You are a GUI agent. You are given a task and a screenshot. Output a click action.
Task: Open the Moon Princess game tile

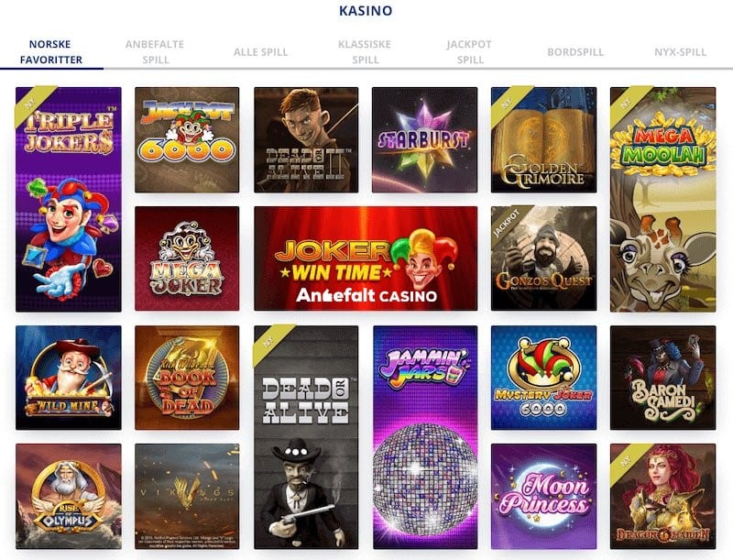coord(543,497)
